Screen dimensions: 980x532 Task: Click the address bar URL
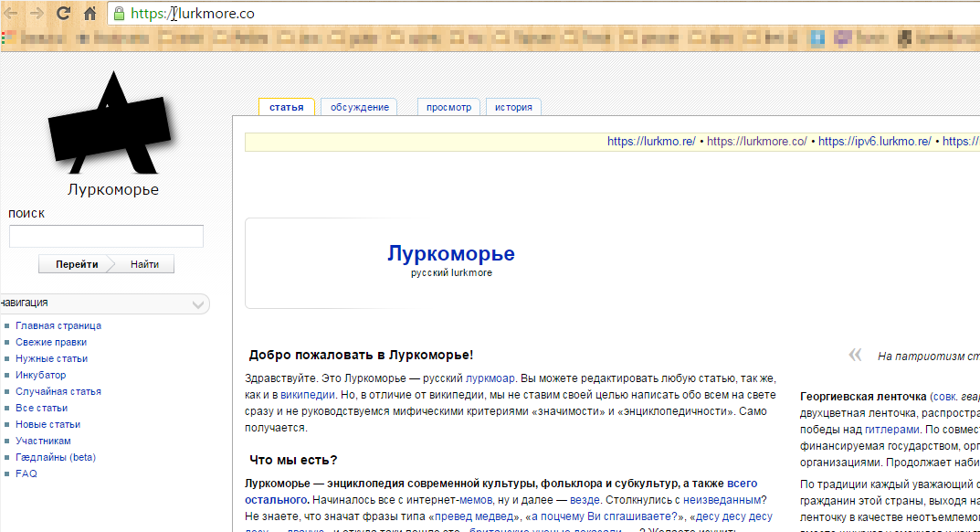coord(193,14)
